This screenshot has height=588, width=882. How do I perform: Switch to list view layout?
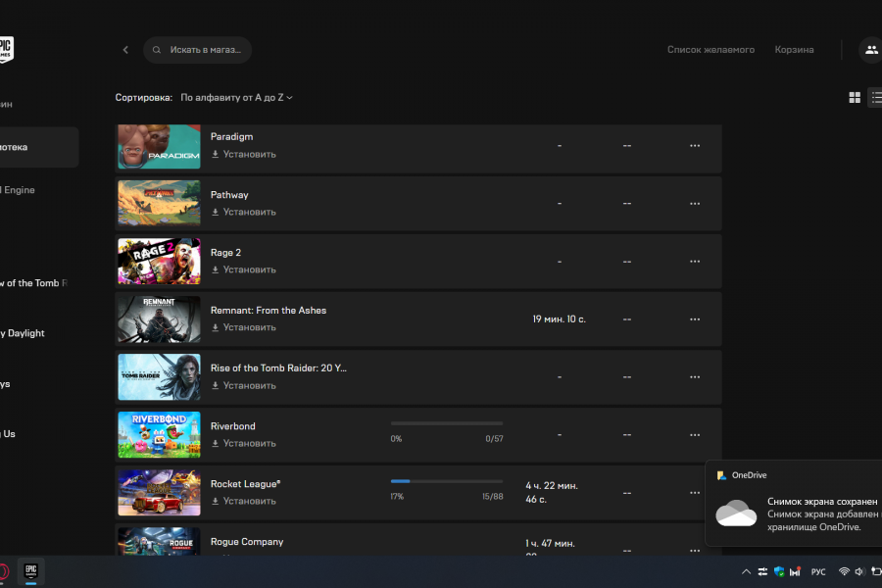876,98
